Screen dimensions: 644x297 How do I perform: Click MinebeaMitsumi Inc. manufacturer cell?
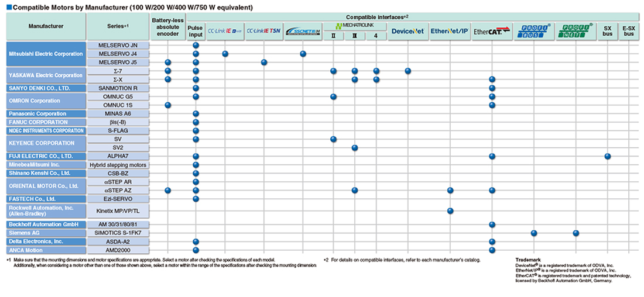coord(46,165)
